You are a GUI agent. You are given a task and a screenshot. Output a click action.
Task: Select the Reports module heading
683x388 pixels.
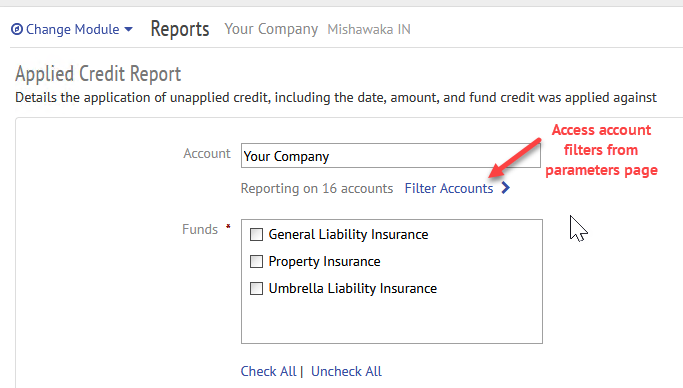[x=180, y=29]
